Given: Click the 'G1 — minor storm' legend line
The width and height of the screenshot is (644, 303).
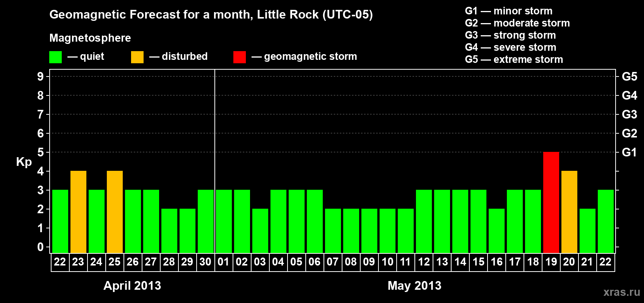Looking at the screenshot, I should (x=509, y=11).
